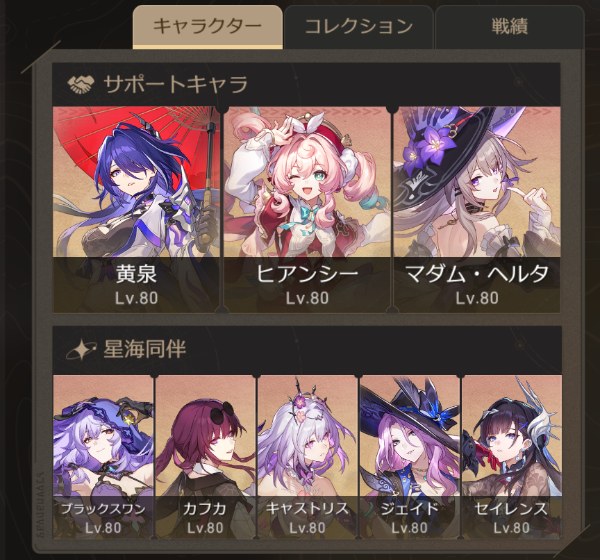
Task: Select the 黄泉 support character card
Action: coord(136,209)
